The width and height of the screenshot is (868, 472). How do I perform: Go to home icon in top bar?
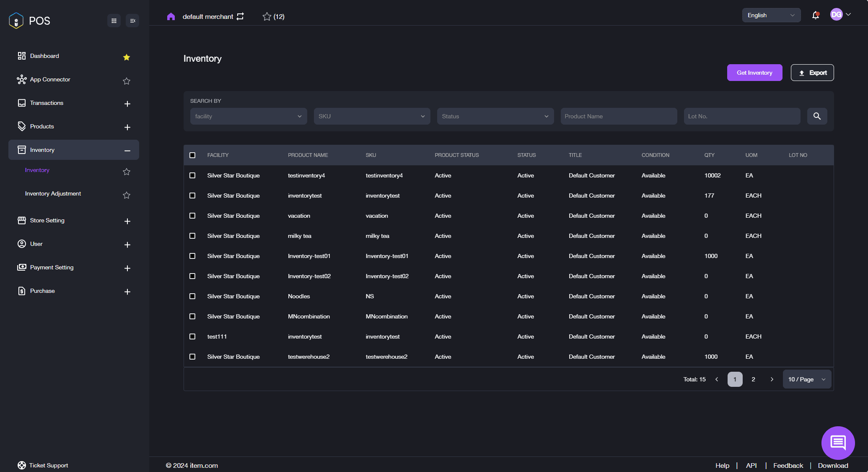click(x=171, y=16)
